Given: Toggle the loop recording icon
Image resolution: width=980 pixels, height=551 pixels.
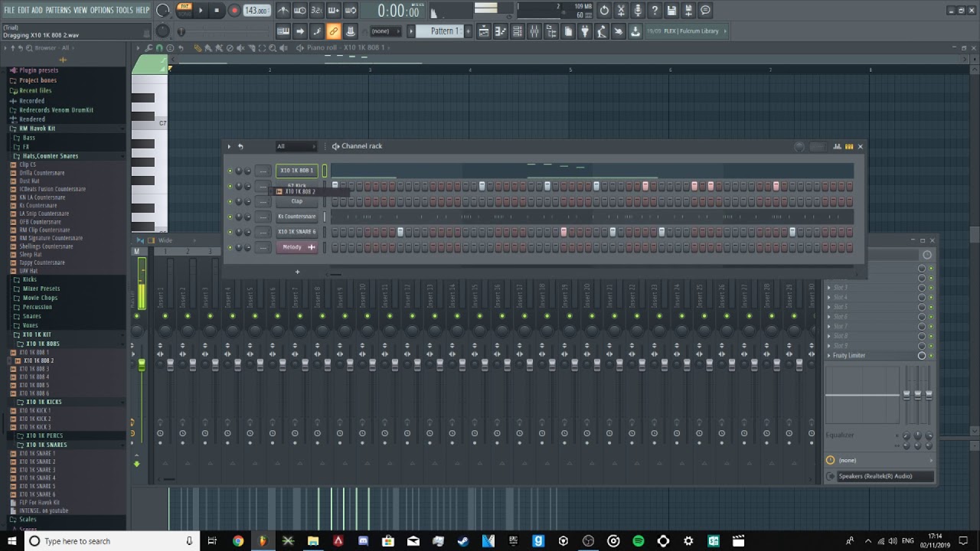Looking at the screenshot, I should tap(351, 11).
